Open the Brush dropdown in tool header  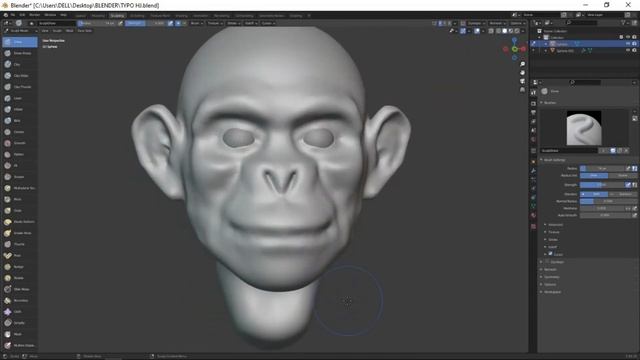197,23
